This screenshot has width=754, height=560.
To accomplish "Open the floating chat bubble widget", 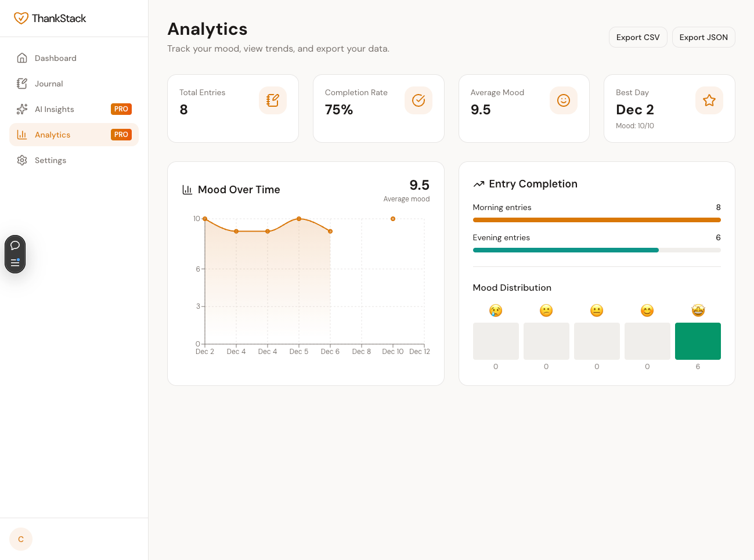I will coord(15,245).
